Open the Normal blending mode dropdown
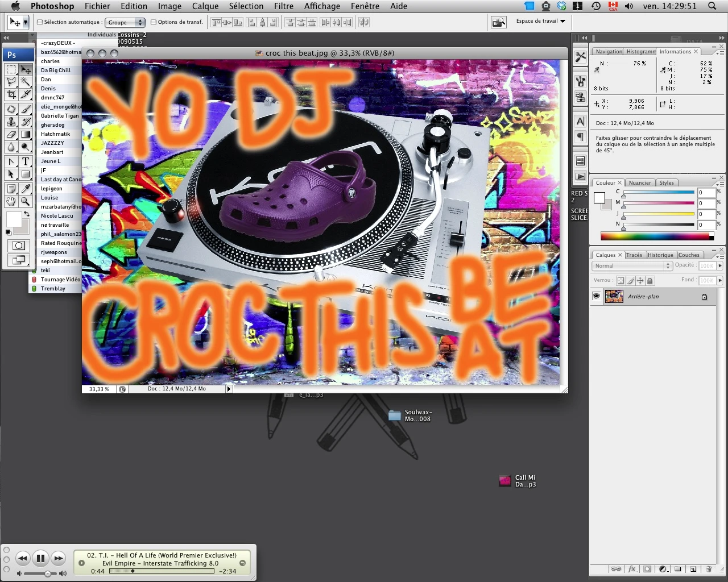728x582 pixels. pyautogui.click(x=632, y=265)
